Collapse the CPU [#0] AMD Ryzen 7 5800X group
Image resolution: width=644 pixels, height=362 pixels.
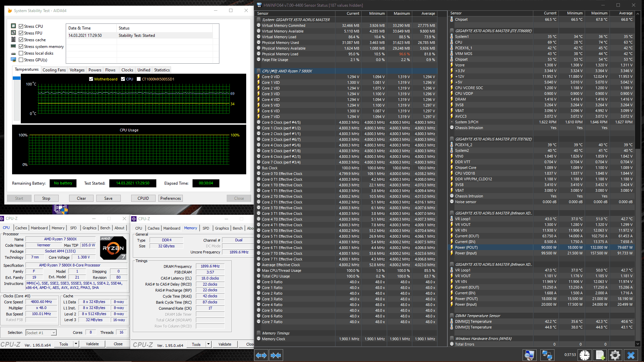[259, 71]
